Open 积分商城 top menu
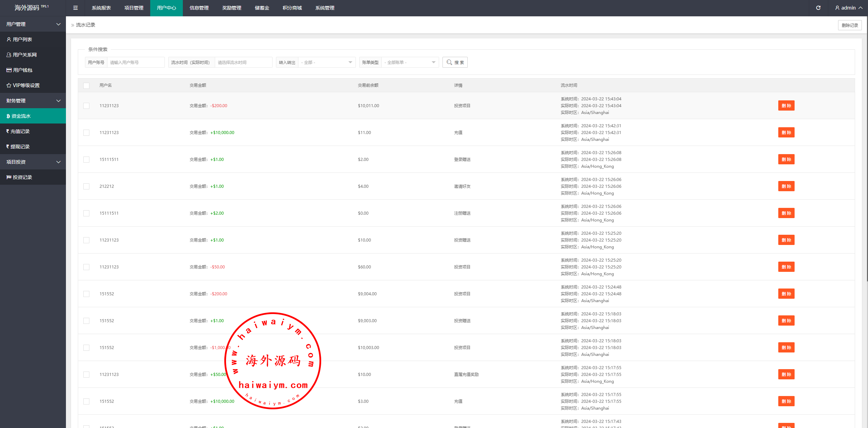 292,8
